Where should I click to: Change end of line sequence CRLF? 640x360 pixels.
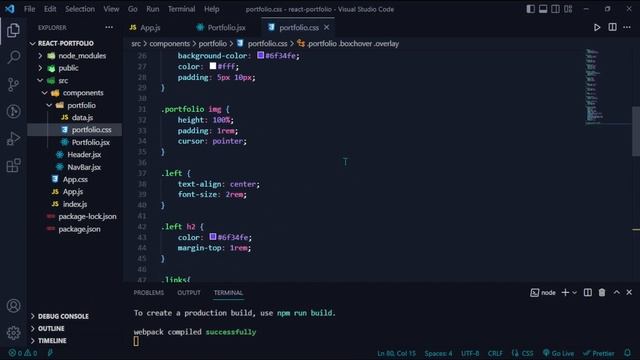pos(495,353)
